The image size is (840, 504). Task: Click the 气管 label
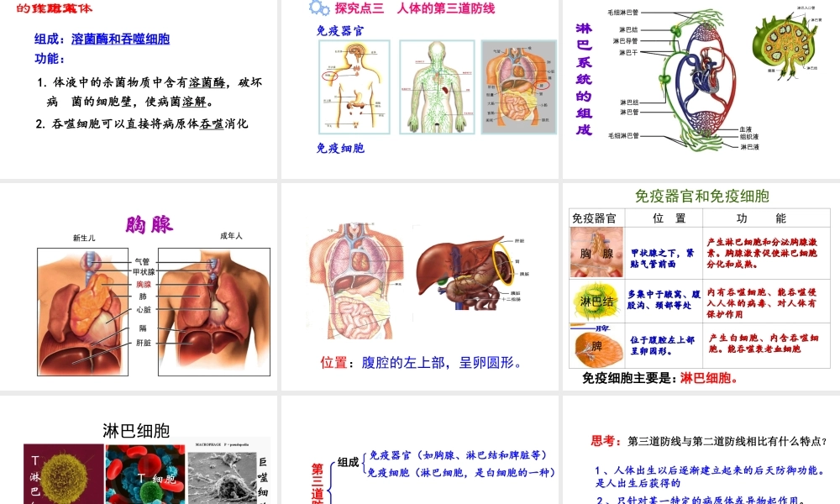[143, 261]
